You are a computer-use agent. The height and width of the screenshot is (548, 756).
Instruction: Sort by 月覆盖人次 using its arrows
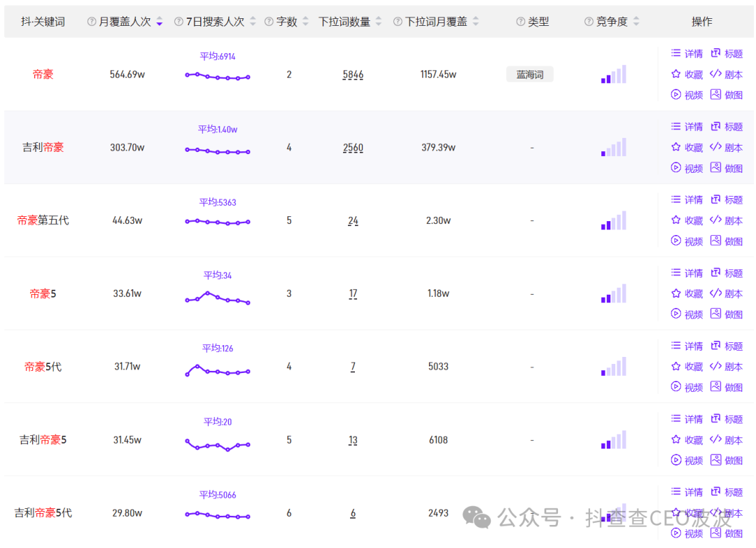coord(160,22)
